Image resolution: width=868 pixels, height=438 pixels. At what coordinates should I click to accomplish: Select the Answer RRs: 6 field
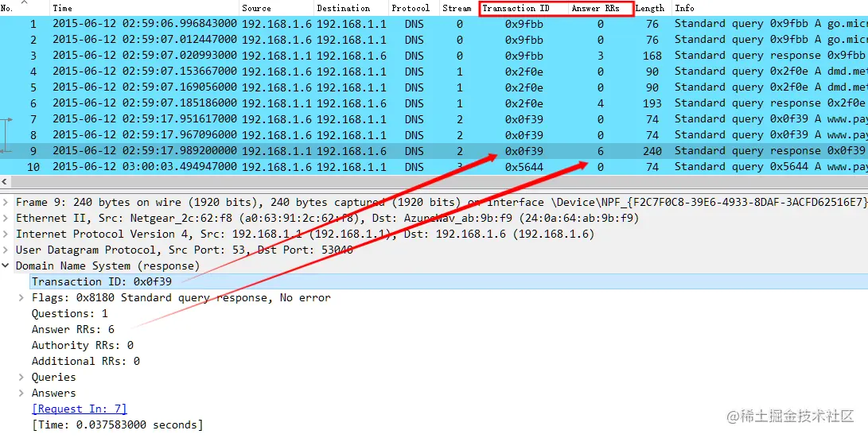pos(73,330)
